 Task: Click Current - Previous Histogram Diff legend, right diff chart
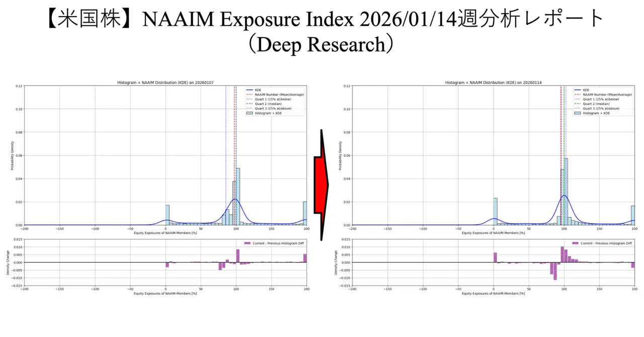[601, 243]
